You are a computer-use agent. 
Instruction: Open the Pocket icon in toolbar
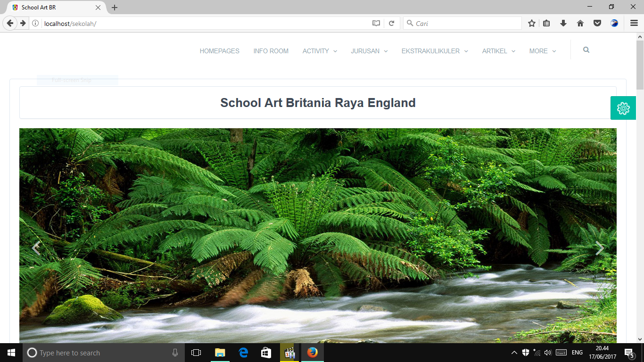pos(597,23)
